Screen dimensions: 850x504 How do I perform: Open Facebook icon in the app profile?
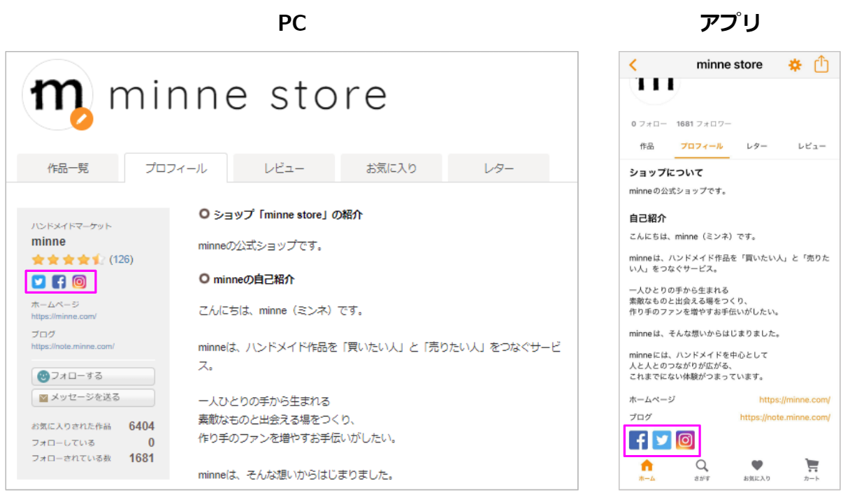(638, 440)
